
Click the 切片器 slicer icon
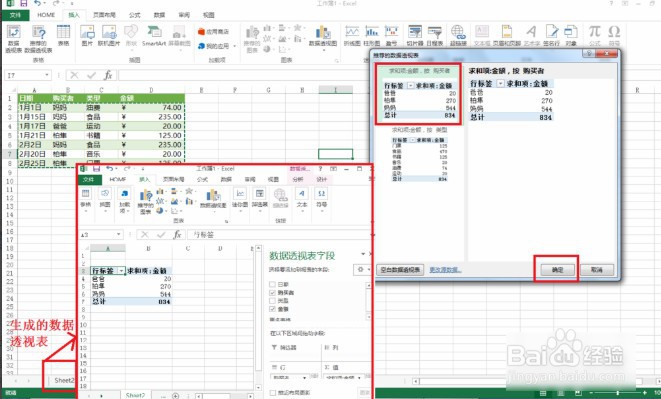point(415,35)
